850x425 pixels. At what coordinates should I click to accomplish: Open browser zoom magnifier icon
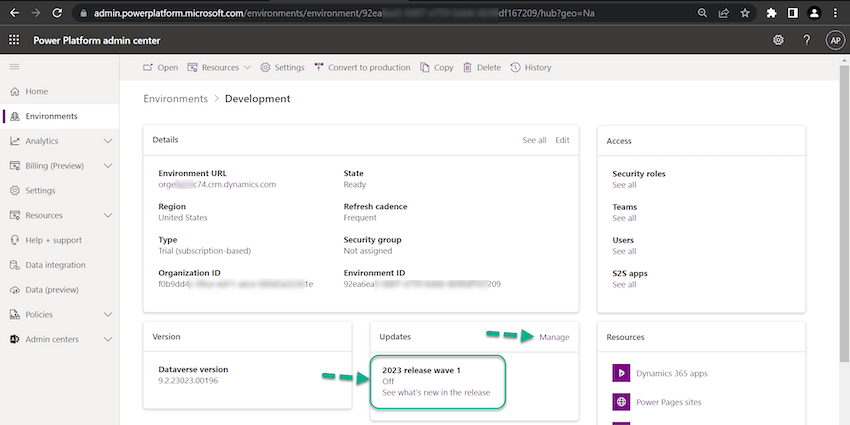click(702, 13)
